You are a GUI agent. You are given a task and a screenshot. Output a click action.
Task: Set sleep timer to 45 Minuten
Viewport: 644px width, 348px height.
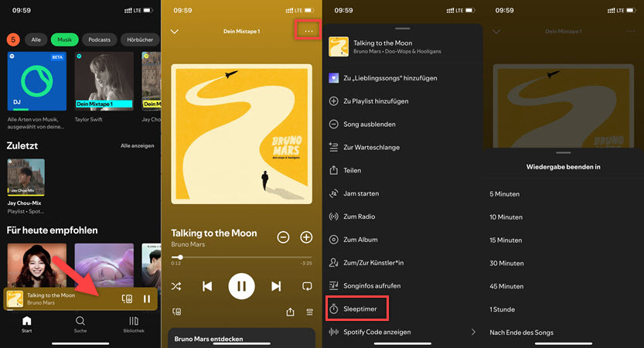[x=506, y=286]
